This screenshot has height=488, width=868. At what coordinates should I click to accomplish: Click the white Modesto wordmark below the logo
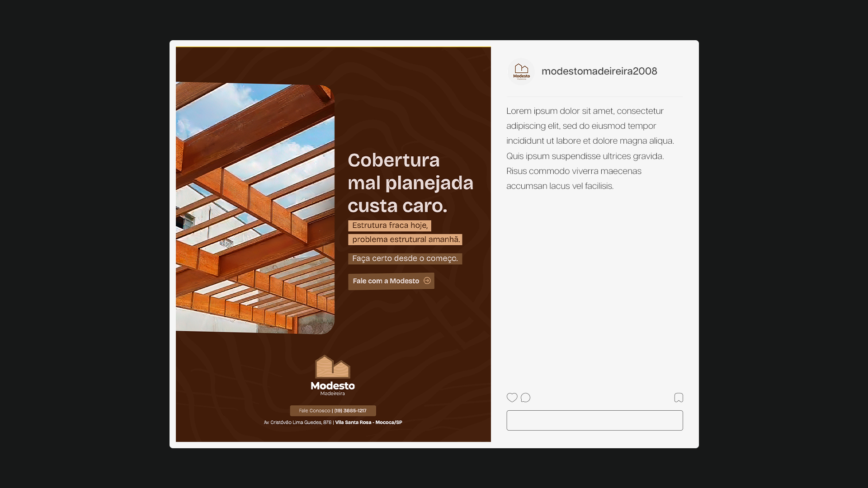pyautogui.click(x=333, y=386)
